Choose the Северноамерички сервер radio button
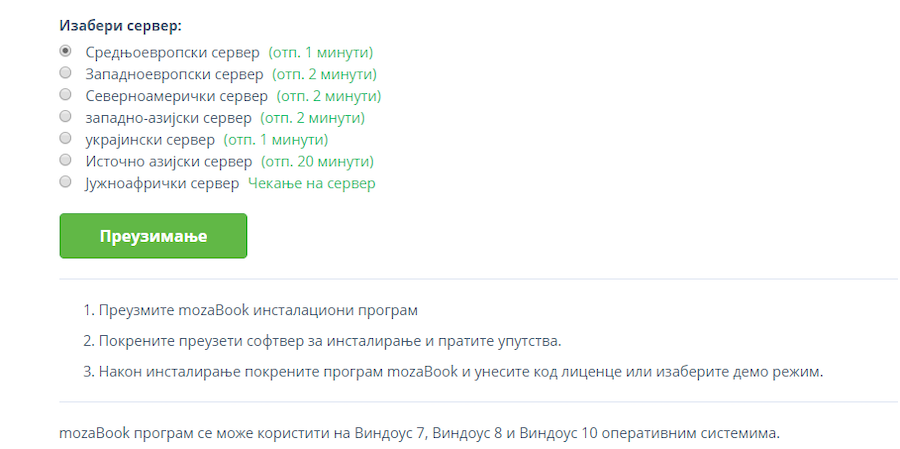Screen dimensions: 900x449 [x=65, y=95]
